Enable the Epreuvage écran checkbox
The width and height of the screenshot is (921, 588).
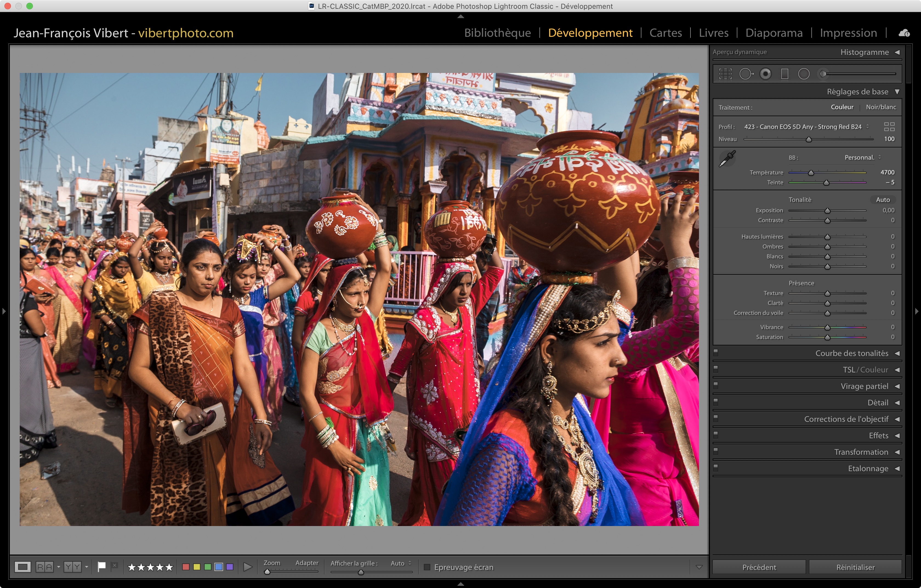coord(427,567)
